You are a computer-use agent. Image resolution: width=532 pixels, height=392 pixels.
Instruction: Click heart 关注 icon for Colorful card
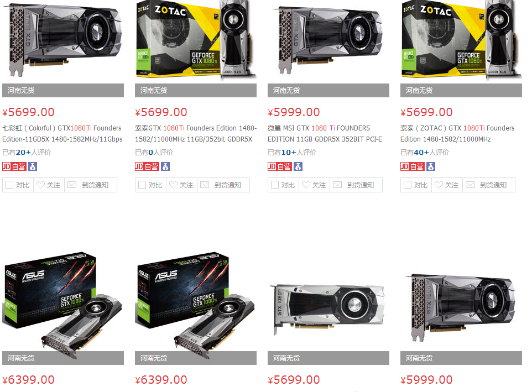[41, 185]
